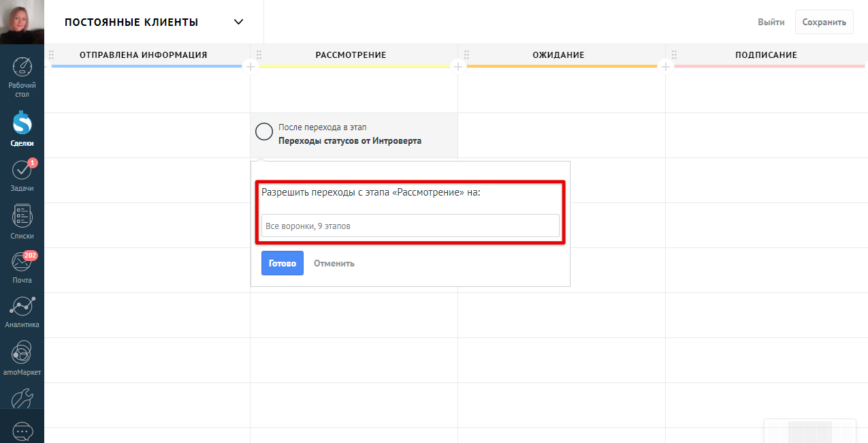Screen dimensions: 868x443
Task: Click the drag handle of Рассмотрение column
Action: coord(259,55)
